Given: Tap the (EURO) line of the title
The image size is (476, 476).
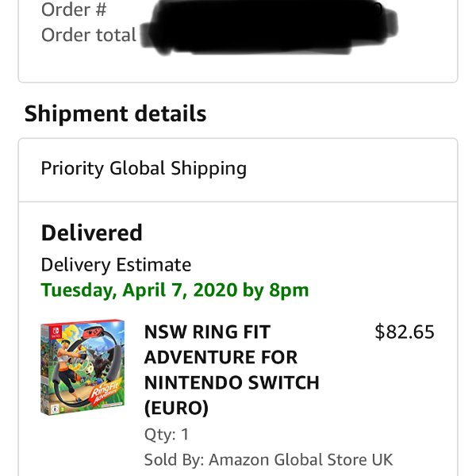Looking at the screenshot, I should [176, 408].
